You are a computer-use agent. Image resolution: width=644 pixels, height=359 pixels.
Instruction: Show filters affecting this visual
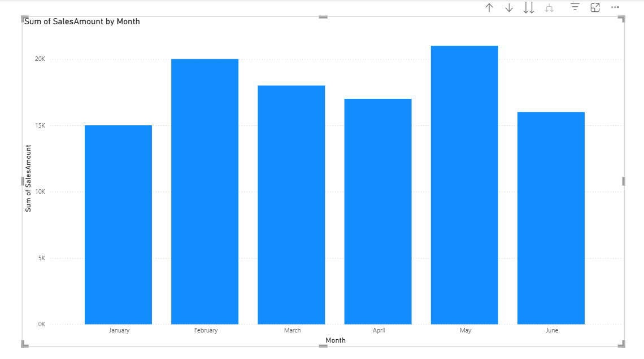tap(575, 8)
